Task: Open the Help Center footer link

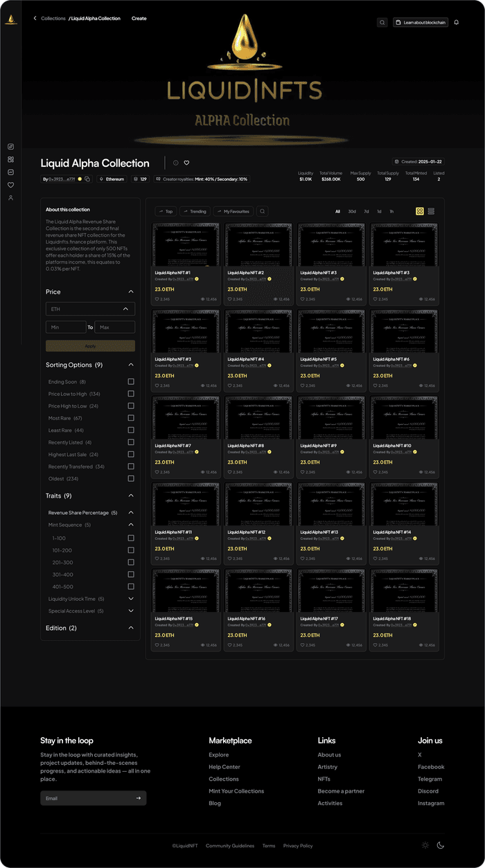Action: tap(224, 767)
